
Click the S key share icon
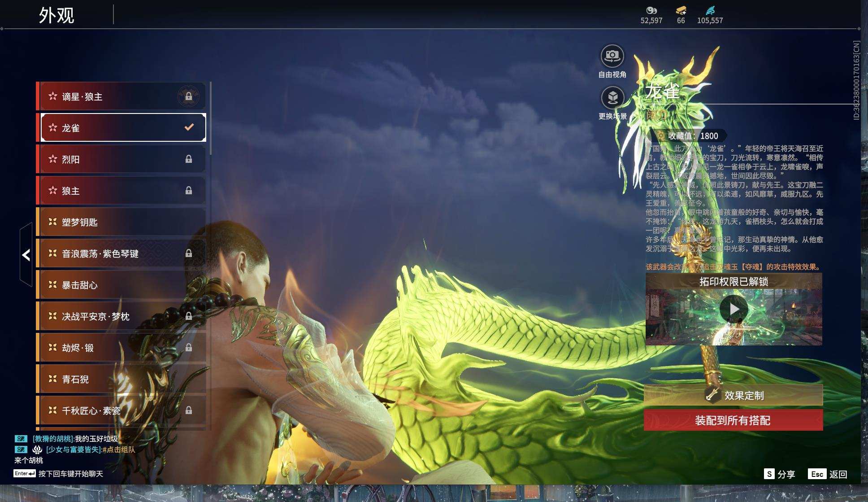point(769,474)
